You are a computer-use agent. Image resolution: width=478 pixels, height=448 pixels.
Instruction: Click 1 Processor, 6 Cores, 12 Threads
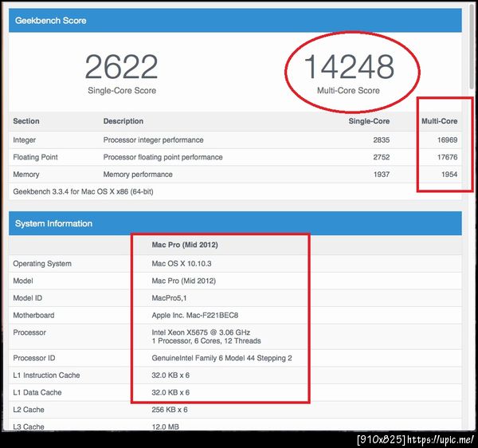(206, 341)
